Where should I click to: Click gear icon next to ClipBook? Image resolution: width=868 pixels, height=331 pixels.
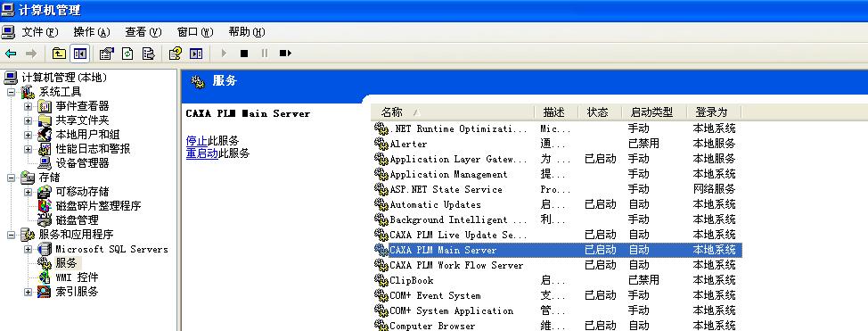coord(381,280)
